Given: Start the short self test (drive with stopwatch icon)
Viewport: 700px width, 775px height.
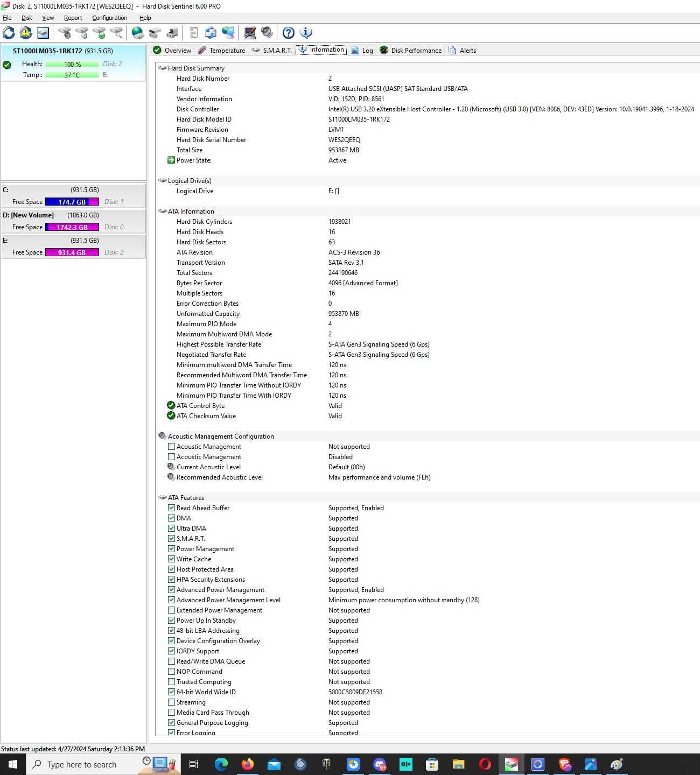Looking at the screenshot, I should click(x=65, y=33).
